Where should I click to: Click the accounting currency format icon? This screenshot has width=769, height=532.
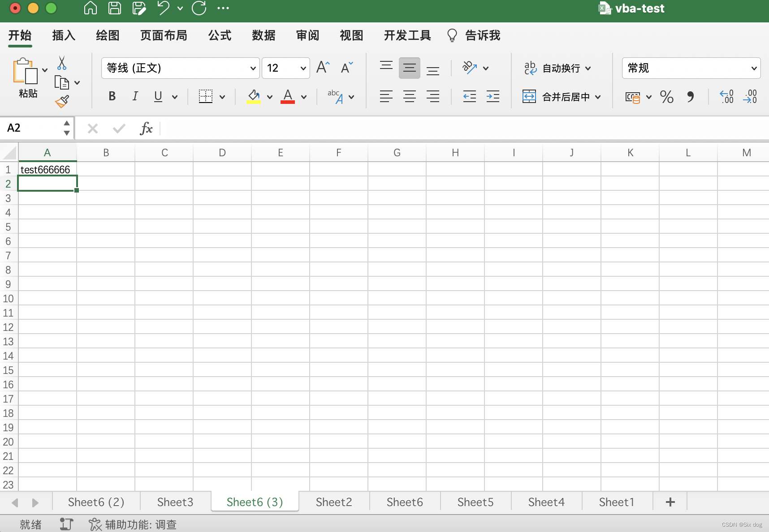[633, 97]
